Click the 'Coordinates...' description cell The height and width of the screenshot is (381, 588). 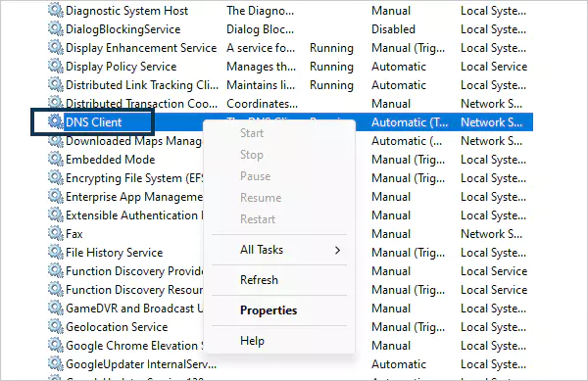(x=262, y=104)
